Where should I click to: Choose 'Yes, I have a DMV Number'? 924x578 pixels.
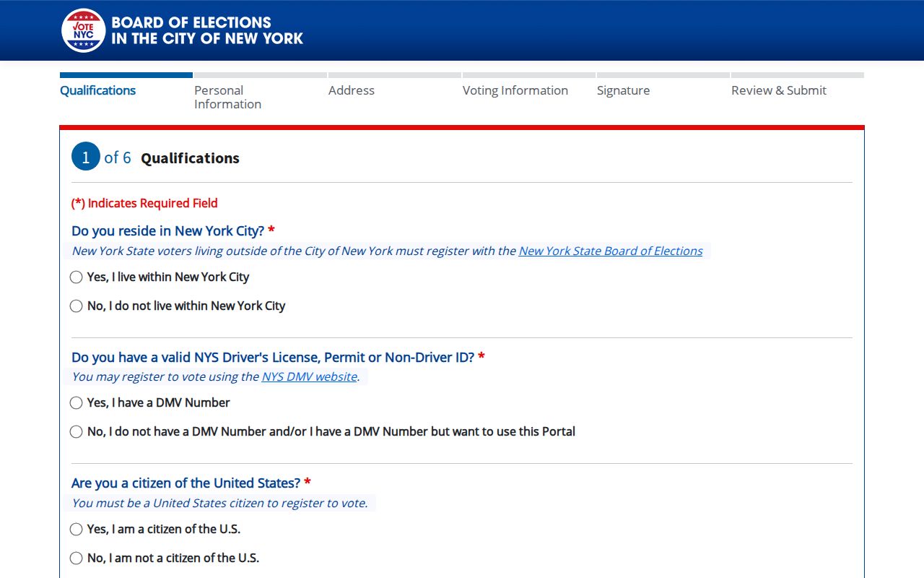coord(76,403)
